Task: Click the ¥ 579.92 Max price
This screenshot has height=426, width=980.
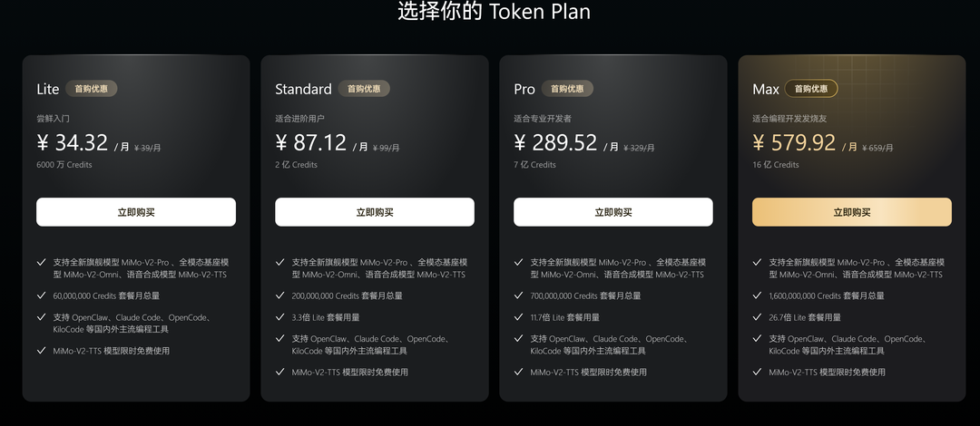Action: tap(794, 143)
